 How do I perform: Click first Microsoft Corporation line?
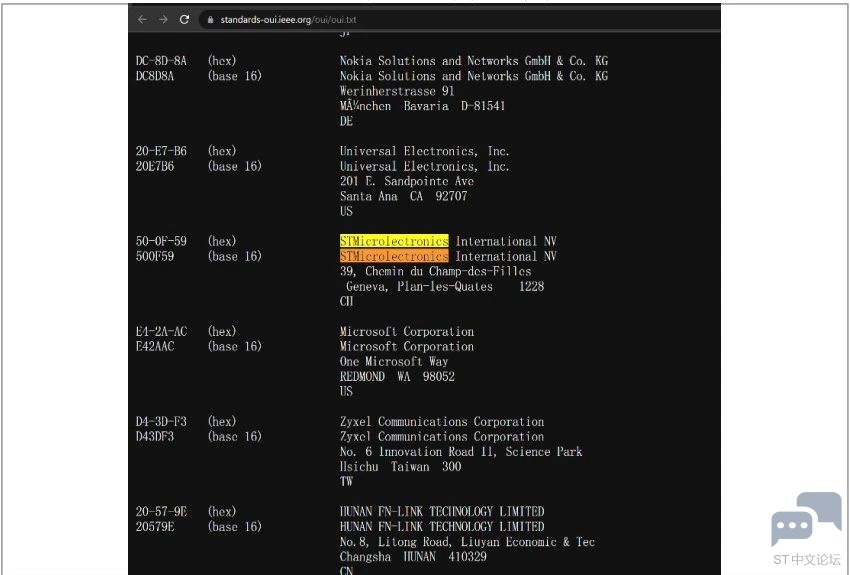click(x=407, y=331)
